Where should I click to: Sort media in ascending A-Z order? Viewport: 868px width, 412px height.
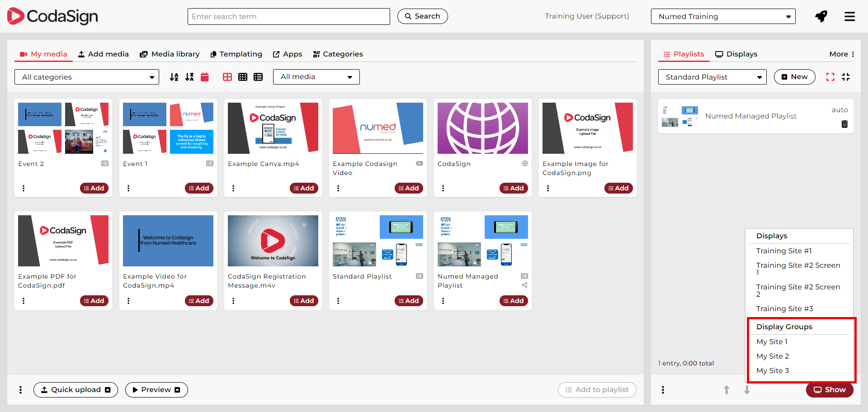coord(174,77)
